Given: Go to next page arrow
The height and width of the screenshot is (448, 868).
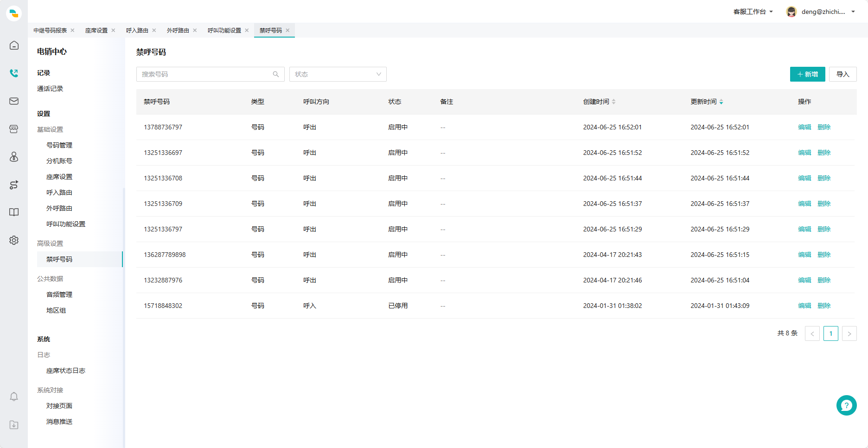Looking at the screenshot, I should [849, 333].
